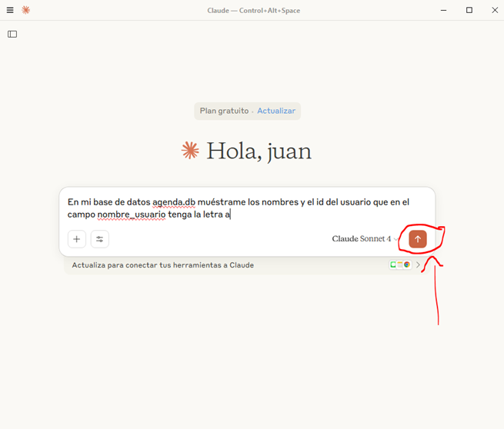Click the misspelled word agenda.db in prompt

(173, 202)
